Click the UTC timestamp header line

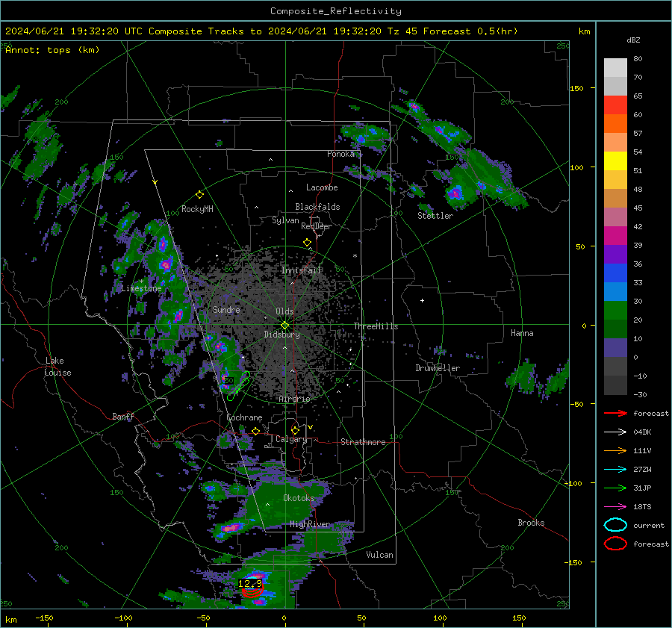tap(261, 31)
